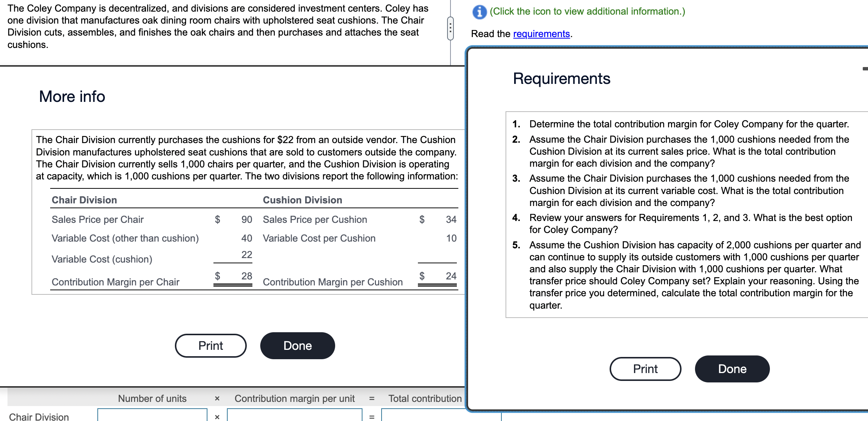
Task: Click the pane divider drag handle
Action: coord(450,28)
